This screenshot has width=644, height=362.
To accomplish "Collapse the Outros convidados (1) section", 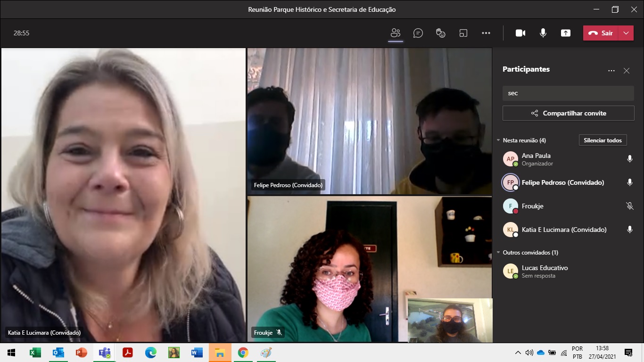I will [x=498, y=253].
